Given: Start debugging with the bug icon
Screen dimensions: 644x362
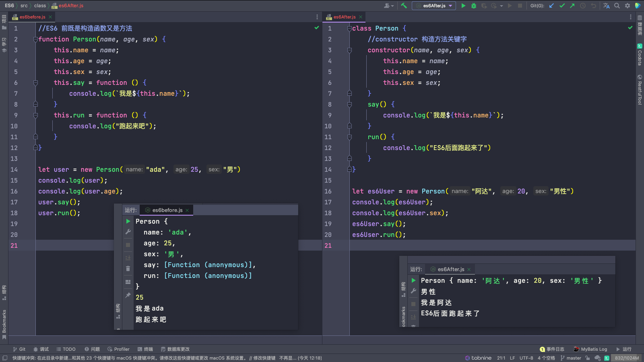Looking at the screenshot, I should point(474,6).
